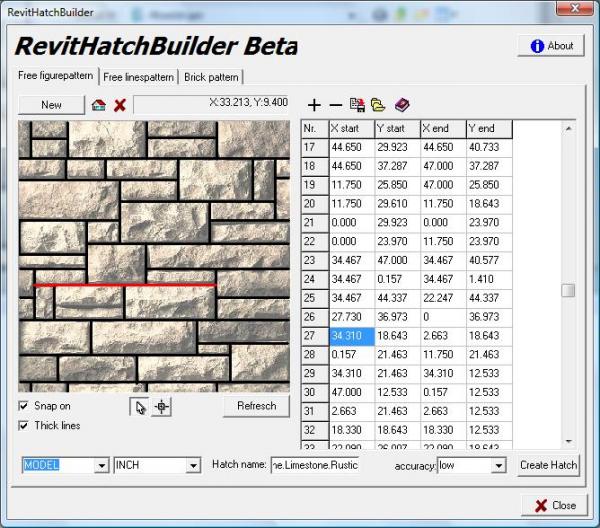
Task: Click the red line in stone image
Action: 125,285
